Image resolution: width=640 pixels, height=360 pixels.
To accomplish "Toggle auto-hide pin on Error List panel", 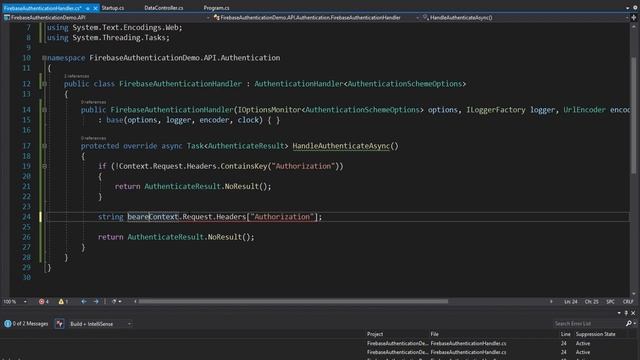I will (626, 313).
